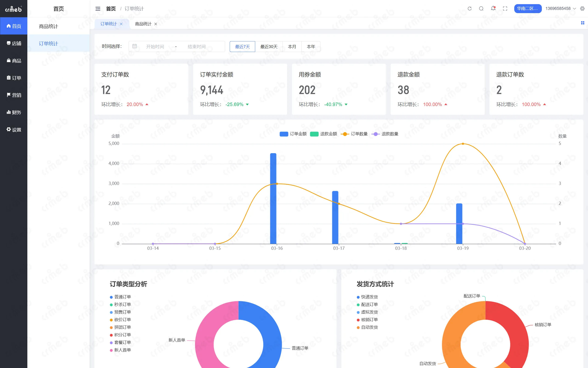Toggle 虚拟发货 in delivery legend
The height and width of the screenshot is (368, 588).
pyautogui.click(x=367, y=312)
